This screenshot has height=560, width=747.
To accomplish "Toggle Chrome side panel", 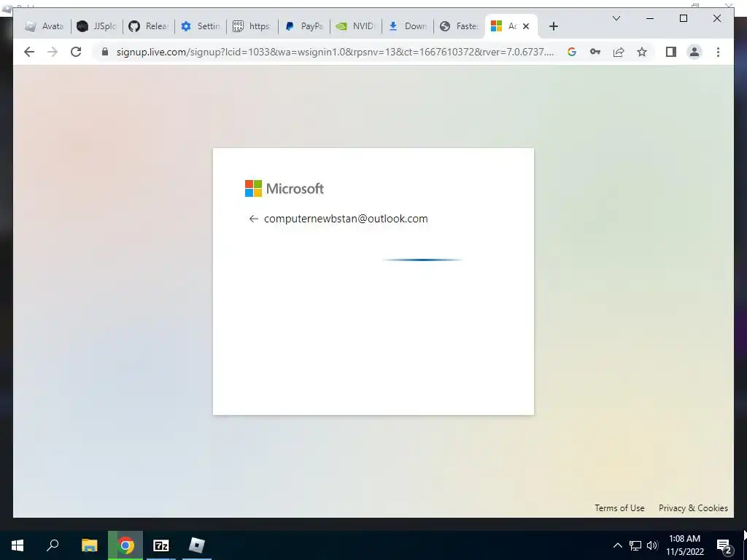I will 671,52.
